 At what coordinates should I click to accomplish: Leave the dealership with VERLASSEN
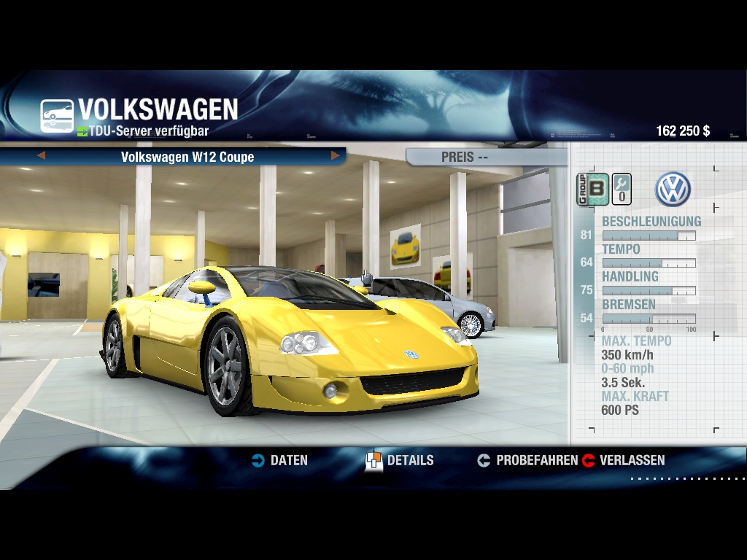(x=632, y=461)
